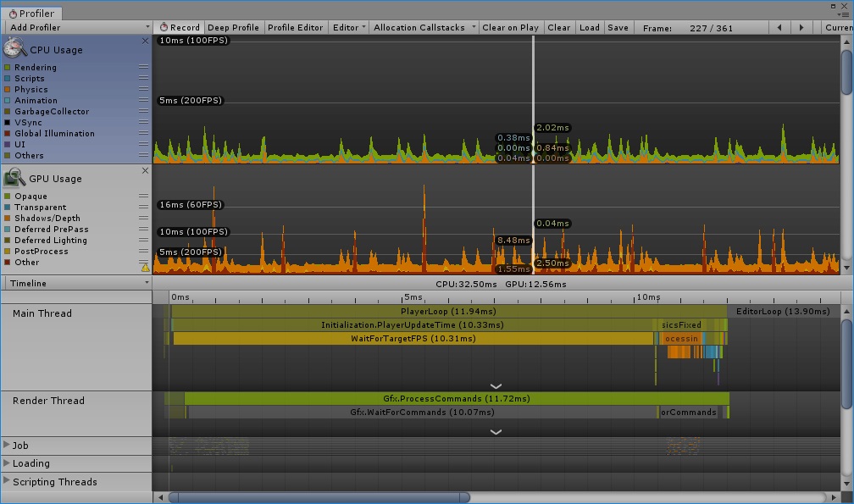854x504 pixels.
Task: Close the GPU Usage profiler module
Action: [145, 170]
